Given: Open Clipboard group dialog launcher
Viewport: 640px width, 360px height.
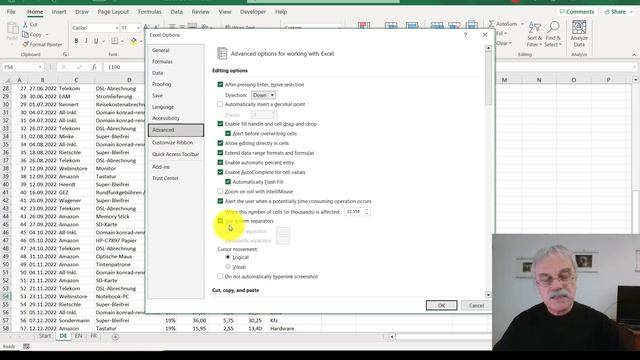Looking at the screenshot, I should coord(65,54).
